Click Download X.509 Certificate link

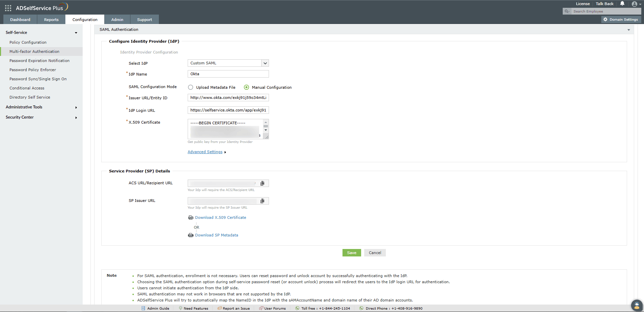(x=221, y=217)
